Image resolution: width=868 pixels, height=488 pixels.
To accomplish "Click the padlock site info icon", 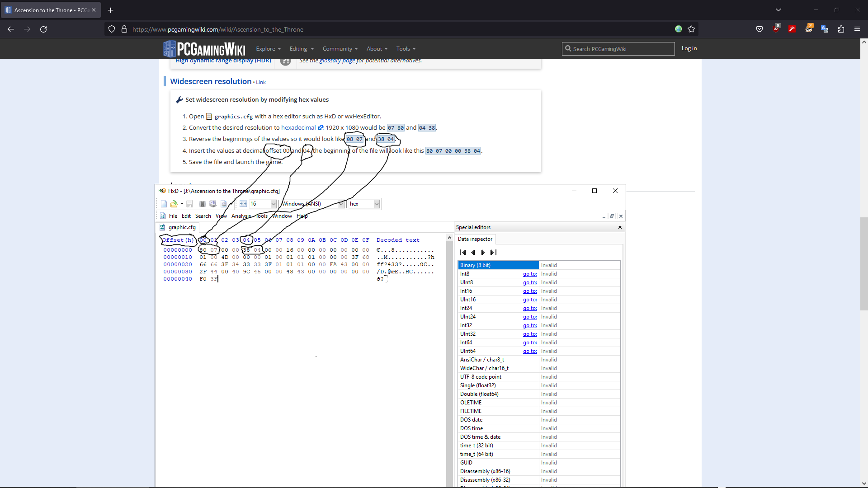I will (x=124, y=29).
